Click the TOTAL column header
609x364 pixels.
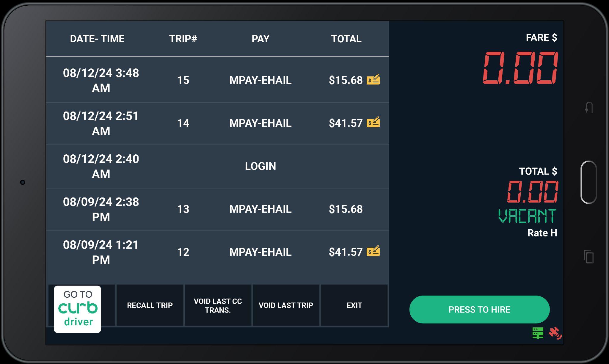tap(346, 39)
